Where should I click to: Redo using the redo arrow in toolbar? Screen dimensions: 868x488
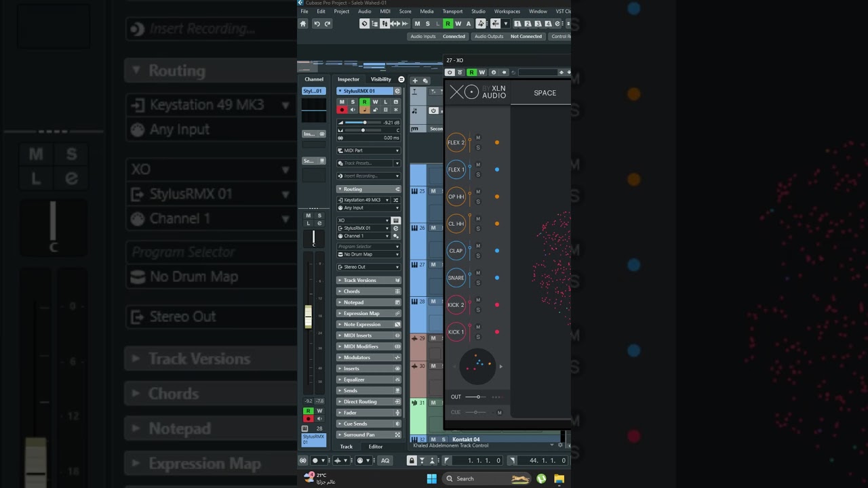click(328, 24)
